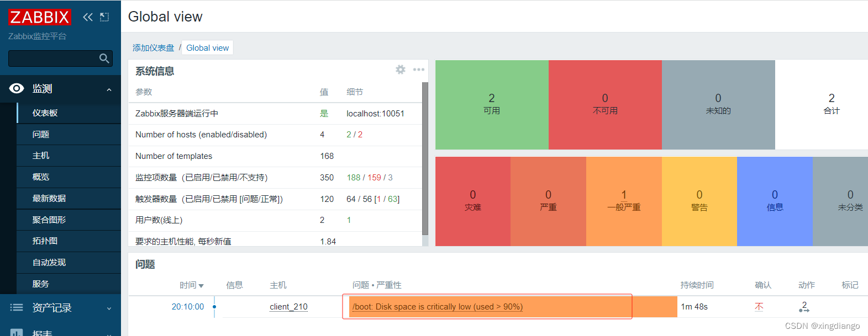Collapse the sidebar with double-chevron icon
Screen dimensions: 868x336
click(x=88, y=17)
